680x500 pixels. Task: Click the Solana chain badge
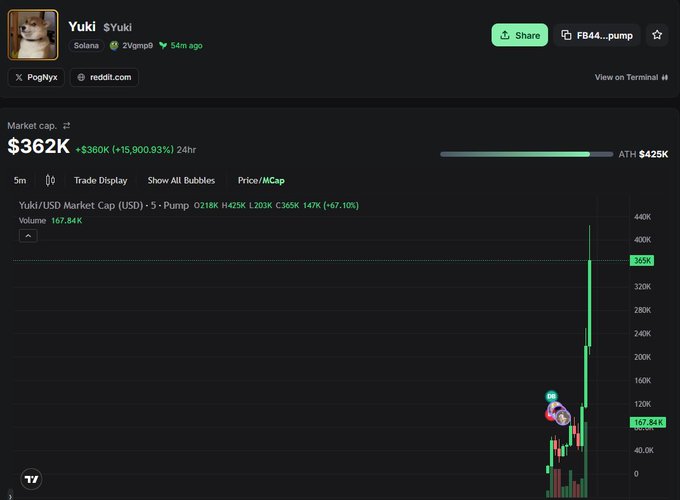86,46
